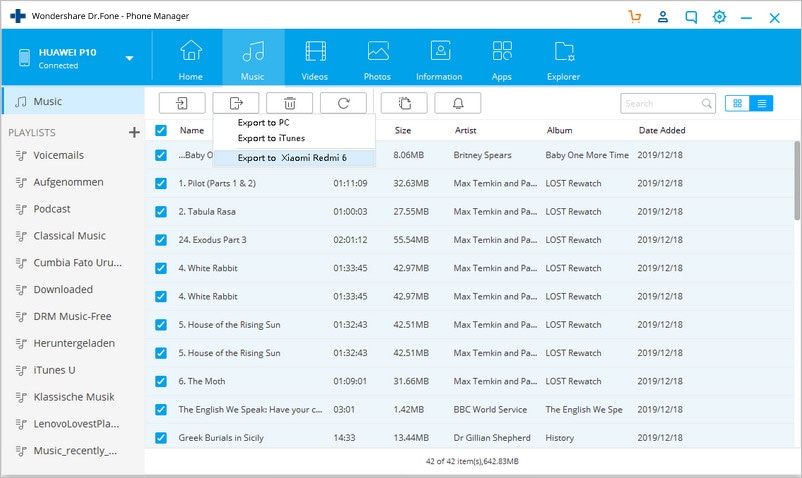Choose Export to Xiaomi Redmi 6
Screen dimensions: 802x478
(x=292, y=158)
